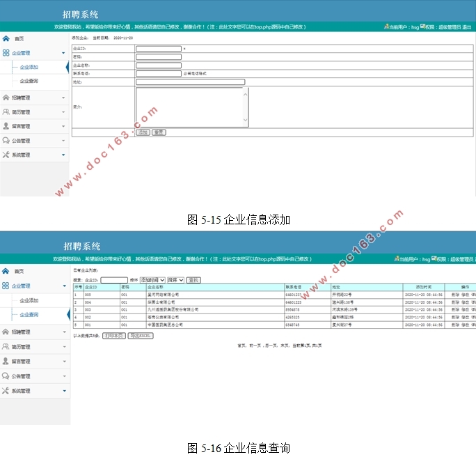Click 删除 for company ID 004
Image resolution: width=476 pixels, height=457 pixels.
click(455, 302)
